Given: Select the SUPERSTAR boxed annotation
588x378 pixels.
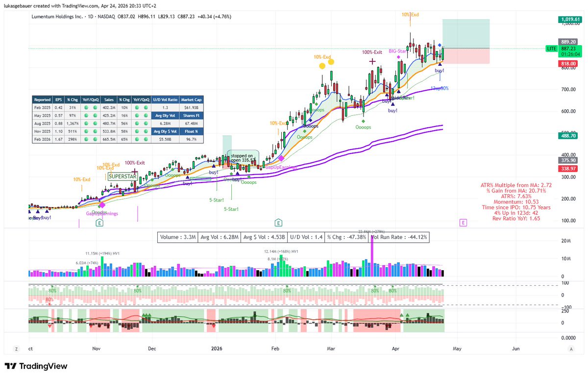Looking at the screenshot, I should click(122, 176).
